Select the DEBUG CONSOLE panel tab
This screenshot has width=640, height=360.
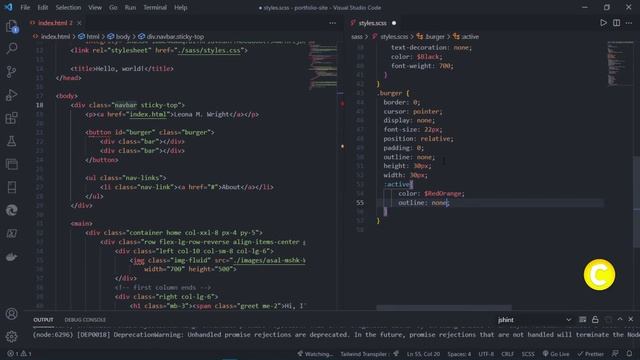tap(85, 320)
